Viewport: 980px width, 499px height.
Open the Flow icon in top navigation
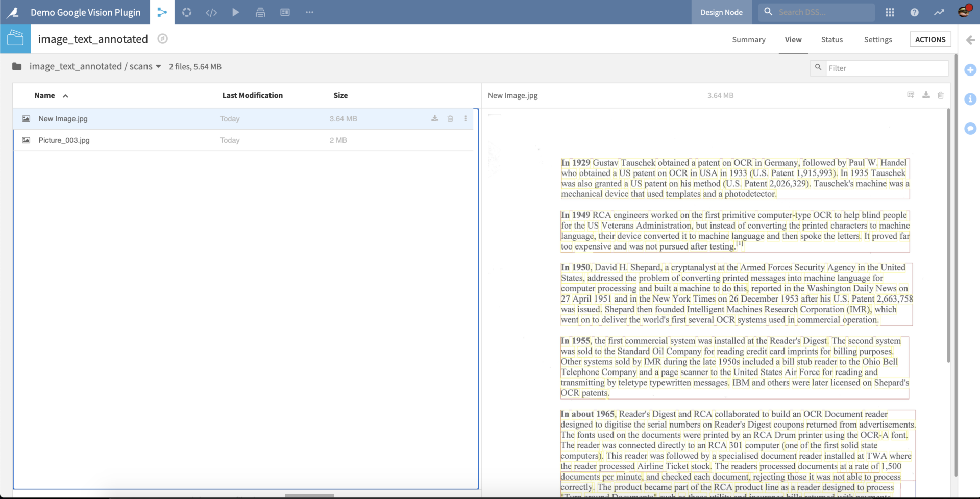point(162,12)
